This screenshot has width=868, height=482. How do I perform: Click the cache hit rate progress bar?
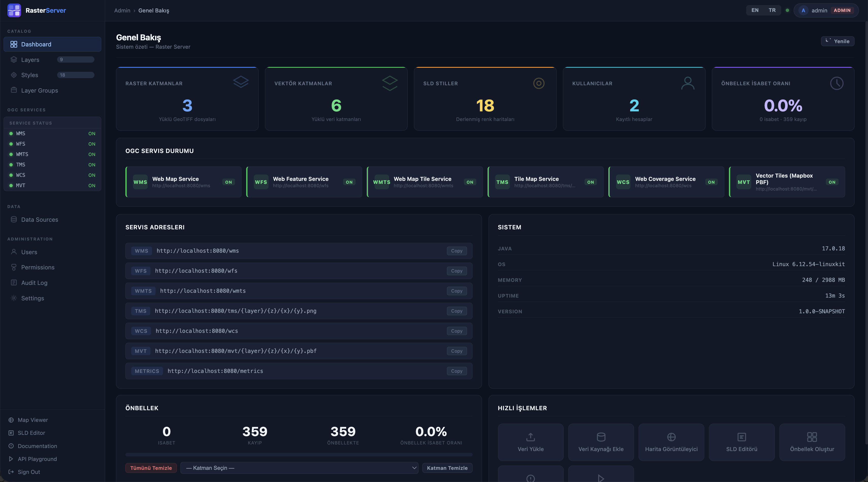tap(299, 455)
